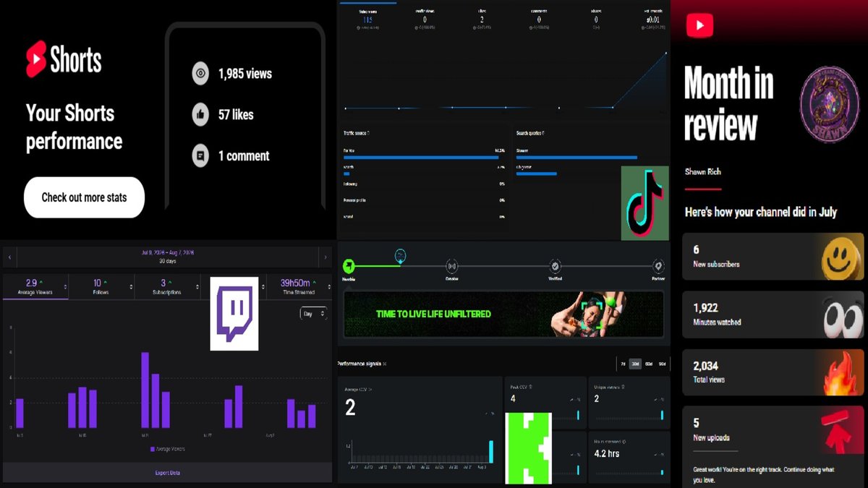Select the Video views metric in TikTok analytics
Screen dimensions: 868x488
coord(367,20)
